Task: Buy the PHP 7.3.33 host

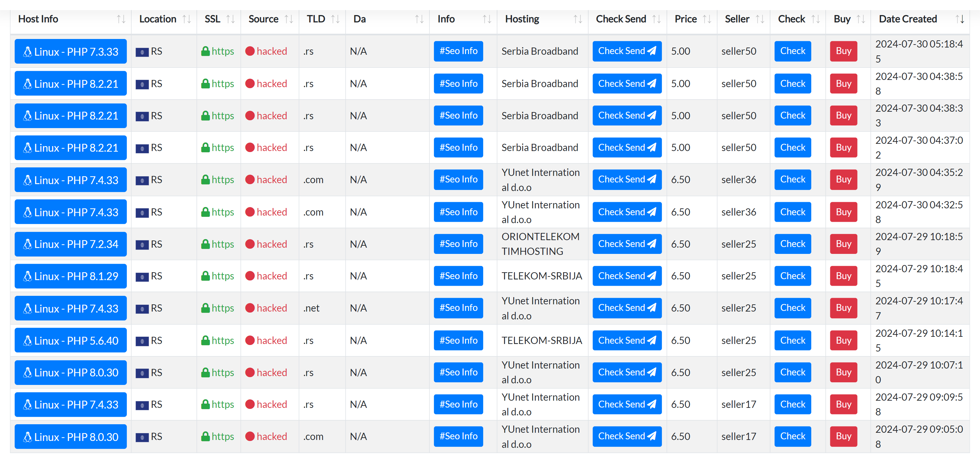Action: 843,51
